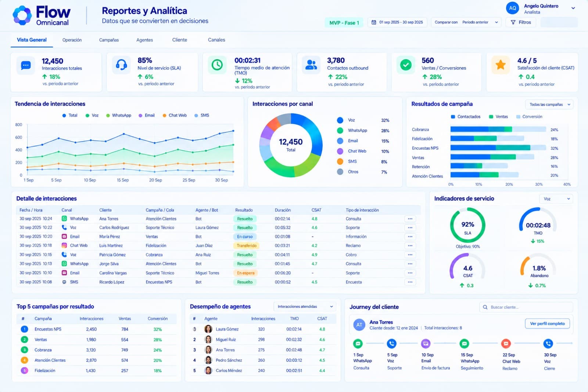Click the Flow Omnicanal logo icon

(22, 15)
